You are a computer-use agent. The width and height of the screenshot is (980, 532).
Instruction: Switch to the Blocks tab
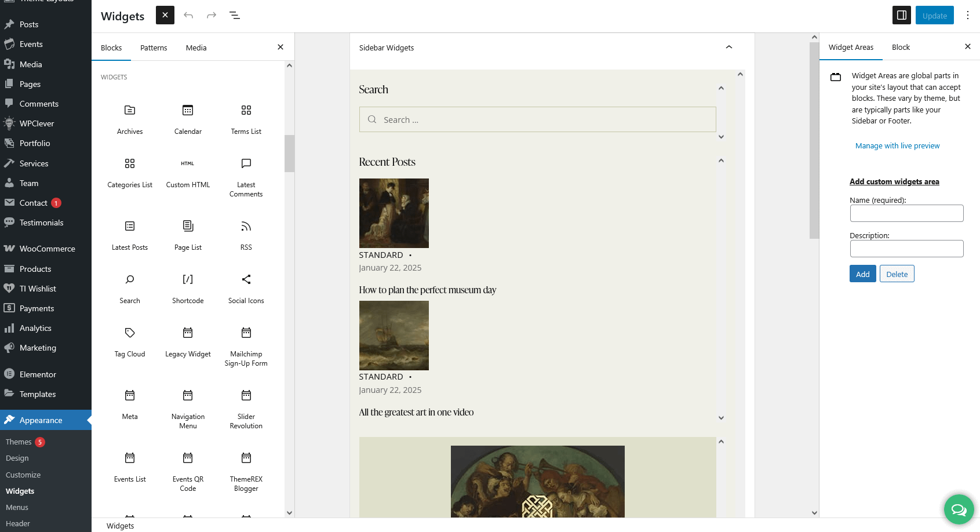tap(111, 48)
